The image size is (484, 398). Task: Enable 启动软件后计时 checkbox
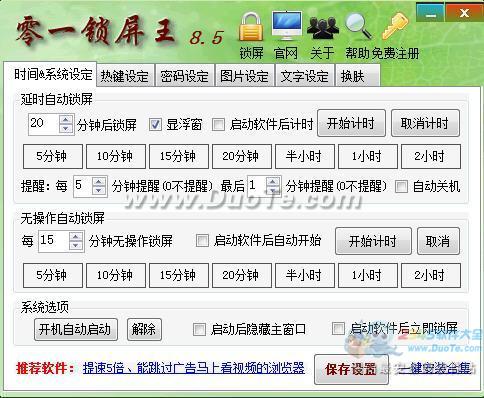(218, 125)
